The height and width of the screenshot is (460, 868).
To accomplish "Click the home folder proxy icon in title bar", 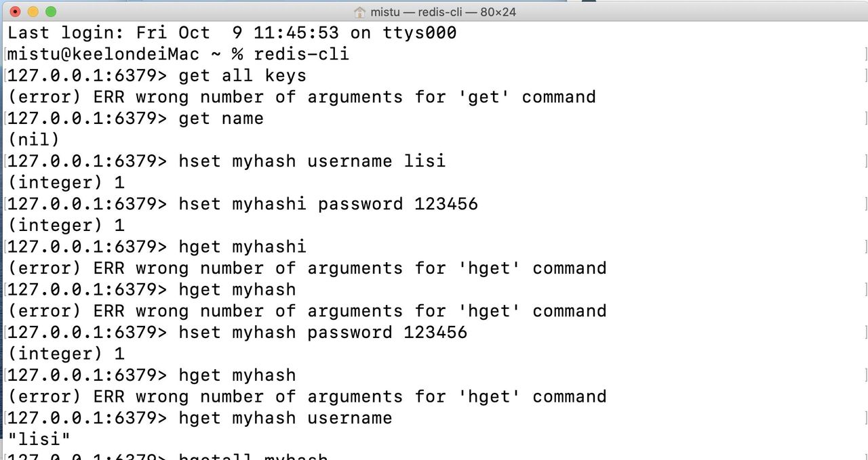I will pyautogui.click(x=360, y=12).
